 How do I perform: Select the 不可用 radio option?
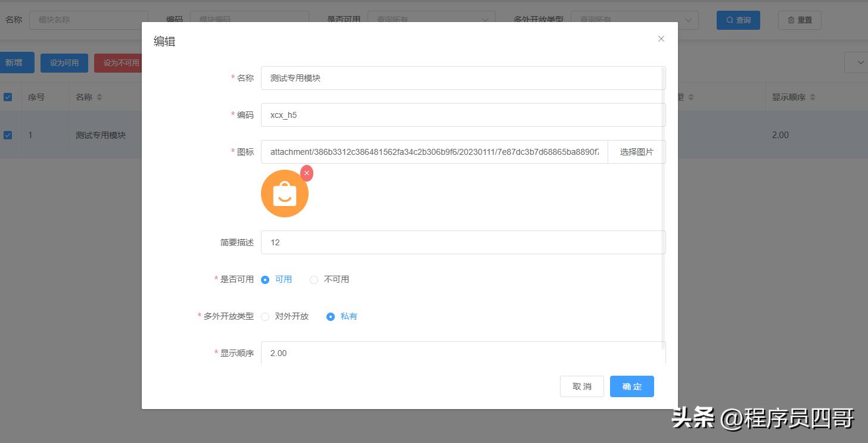pyautogui.click(x=314, y=279)
